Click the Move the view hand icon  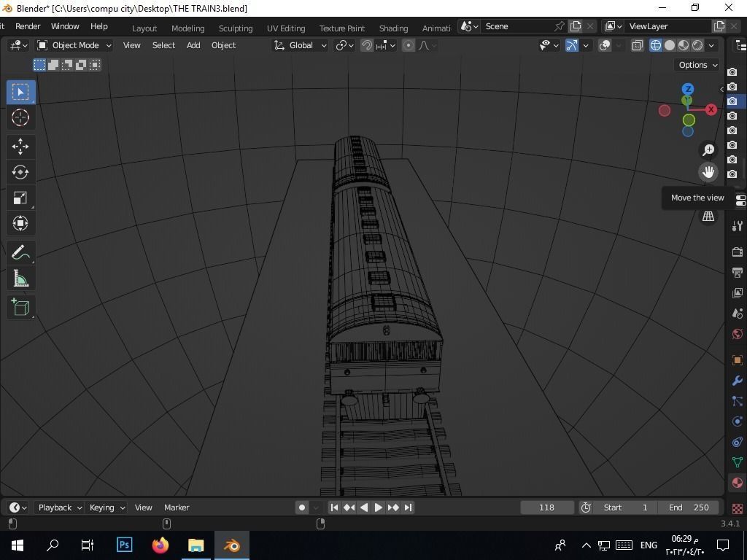(708, 172)
